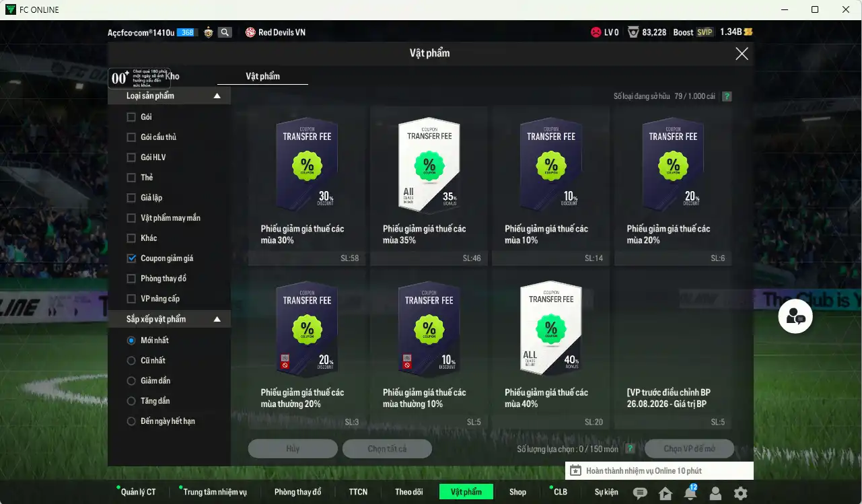The image size is (862, 504).
Task: Open Hoàn thành nhiệm vụ Online 10 phút banner
Action: point(659,471)
